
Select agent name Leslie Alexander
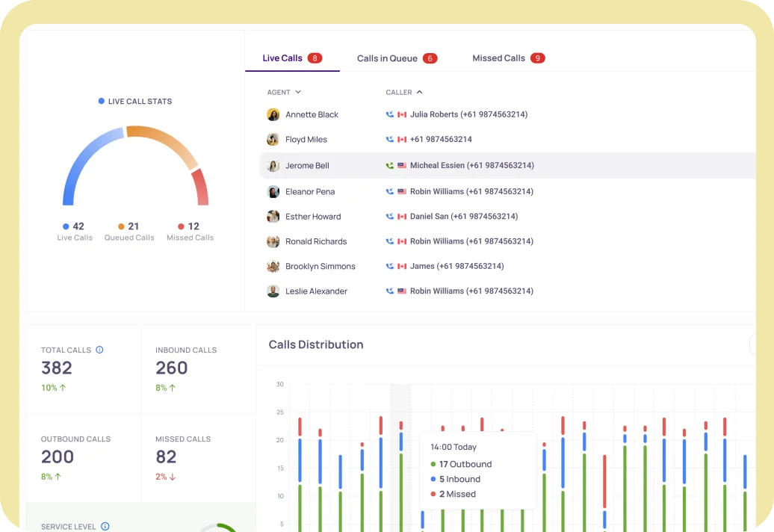[316, 291]
